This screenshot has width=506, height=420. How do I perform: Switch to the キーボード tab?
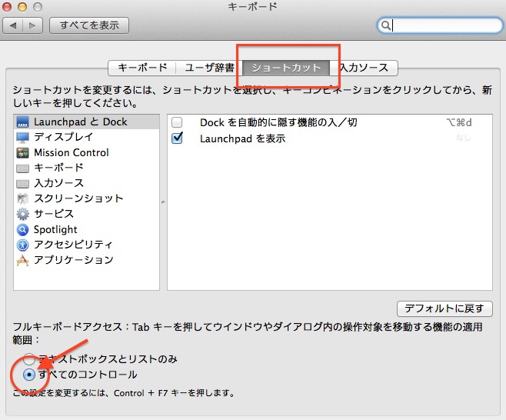(x=142, y=68)
